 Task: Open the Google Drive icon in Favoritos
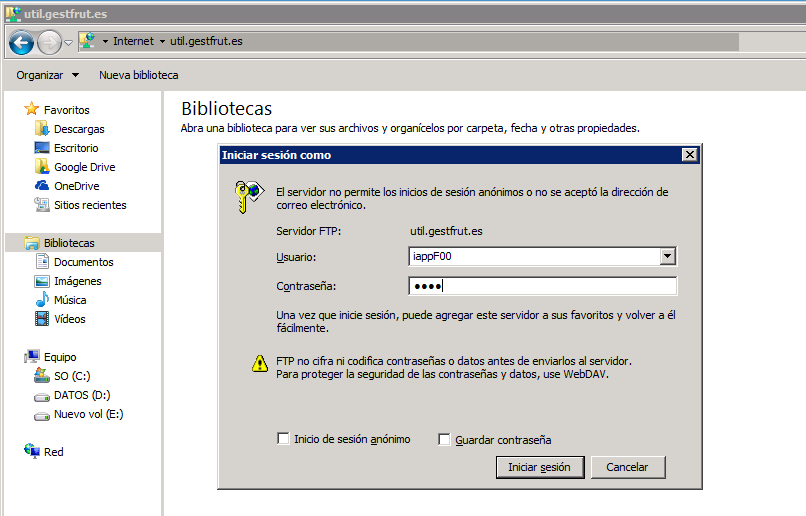[x=42, y=167]
